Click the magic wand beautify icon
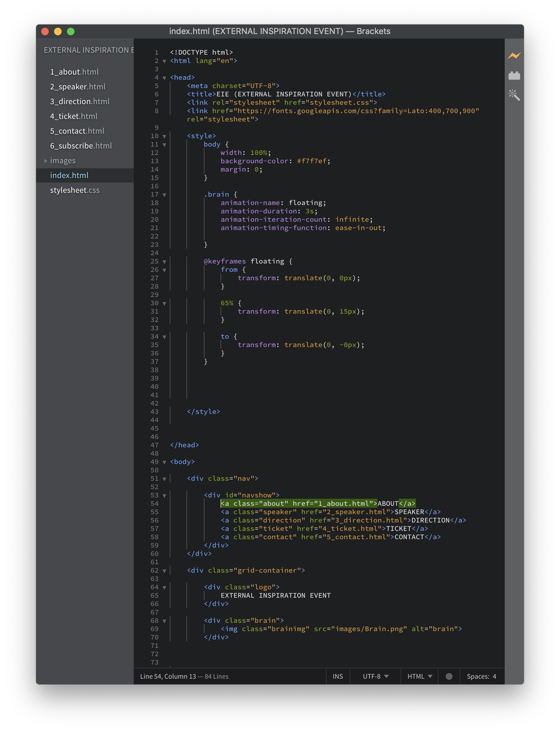 click(x=514, y=95)
